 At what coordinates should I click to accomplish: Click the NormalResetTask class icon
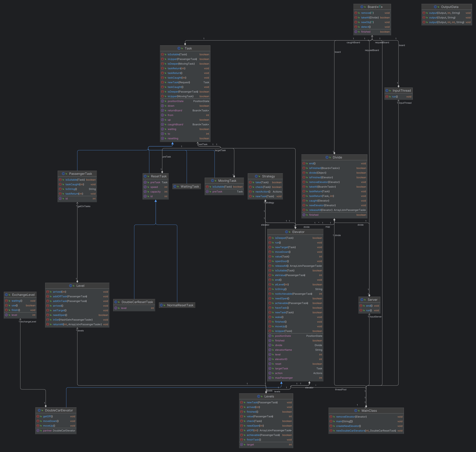point(161,305)
